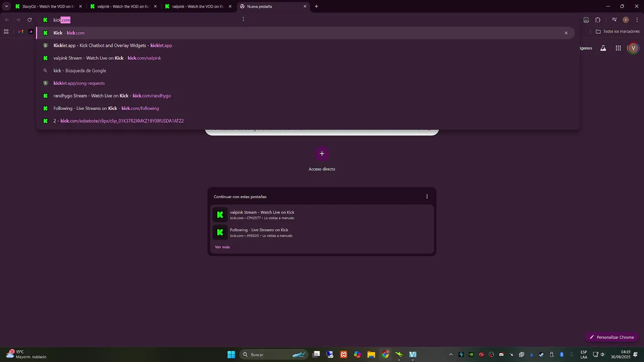This screenshot has width=644, height=362.
Task: Open the Windows Start menu
Action: coord(231,354)
